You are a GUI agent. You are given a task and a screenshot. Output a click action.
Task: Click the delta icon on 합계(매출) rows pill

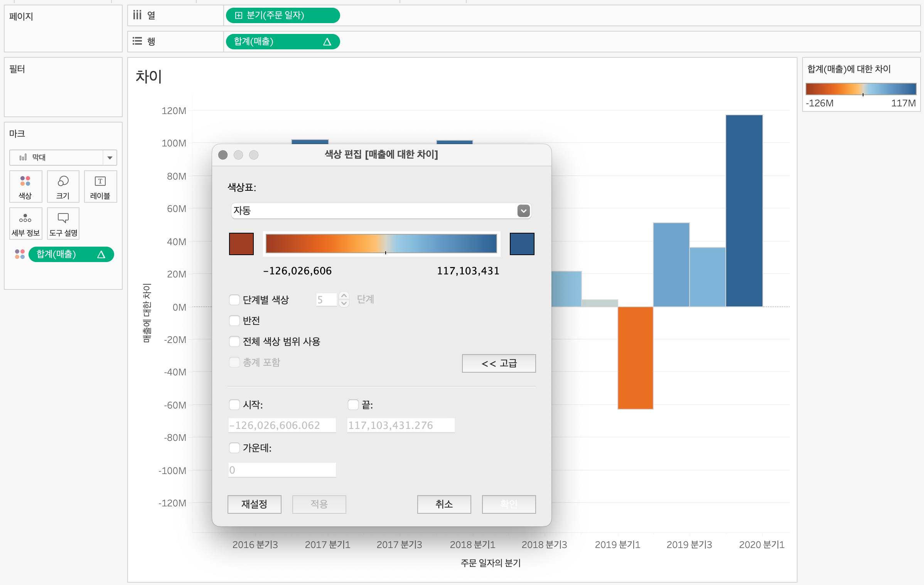point(327,42)
